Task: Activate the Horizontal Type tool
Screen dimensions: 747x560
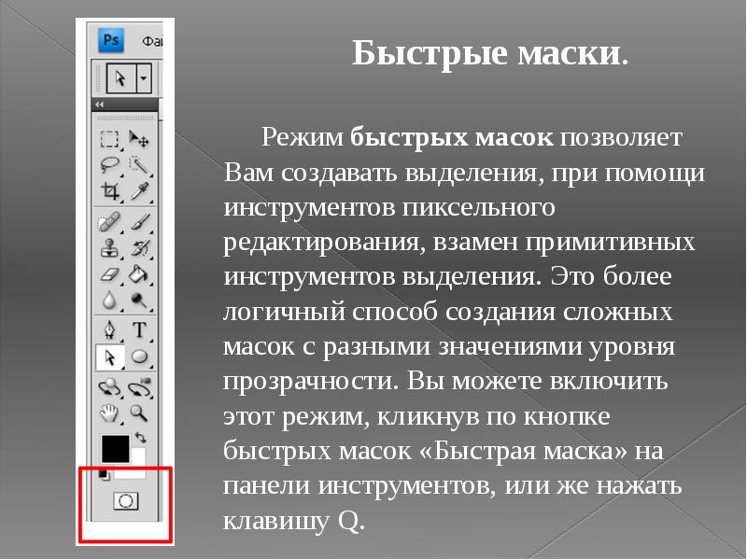Action: (139, 329)
